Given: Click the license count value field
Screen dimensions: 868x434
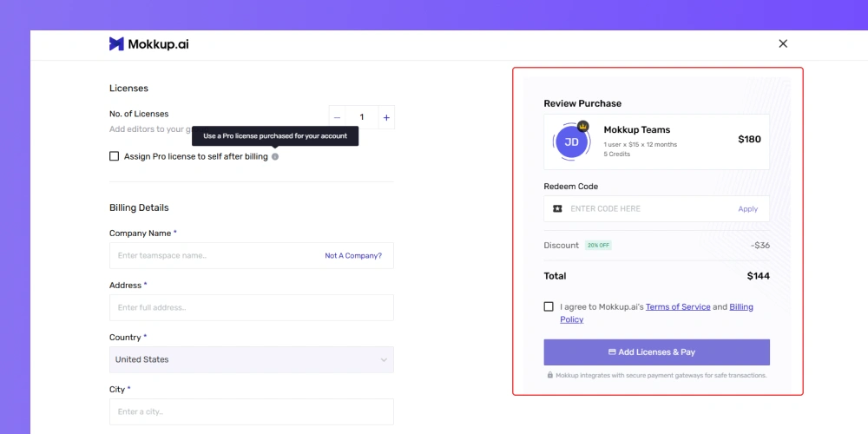Looking at the screenshot, I should click(362, 117).
